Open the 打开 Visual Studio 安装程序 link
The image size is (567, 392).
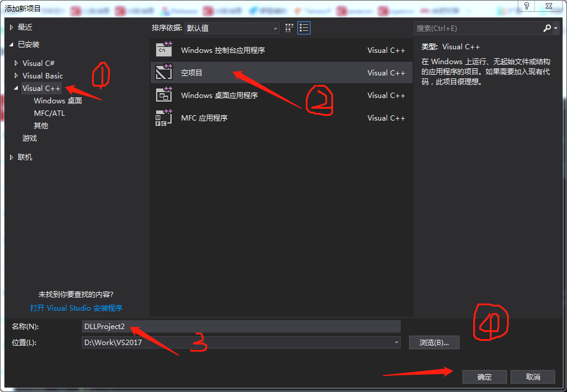click(77, 308)
